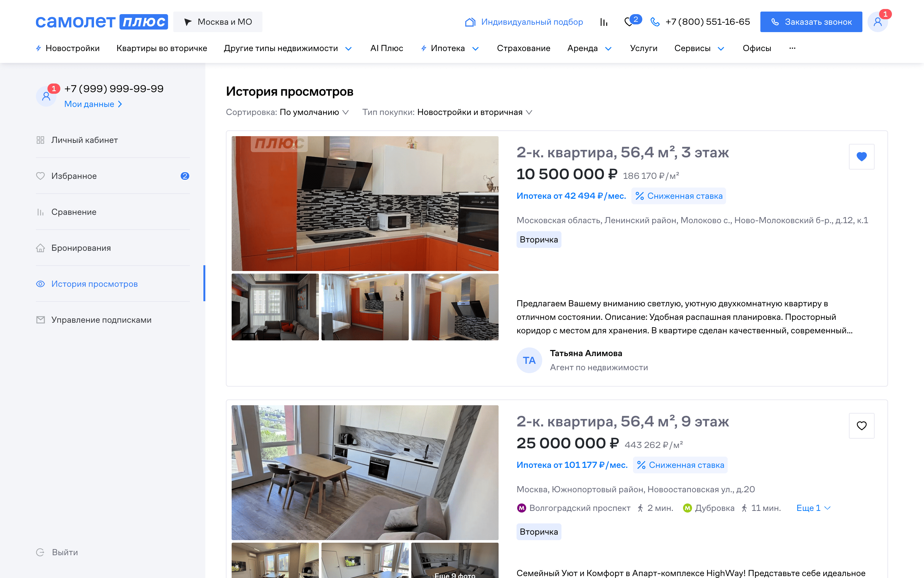
Task: Open listing 2-к. квартира 56,4 м², 3 этаж
Action: [x=622, y=152]
